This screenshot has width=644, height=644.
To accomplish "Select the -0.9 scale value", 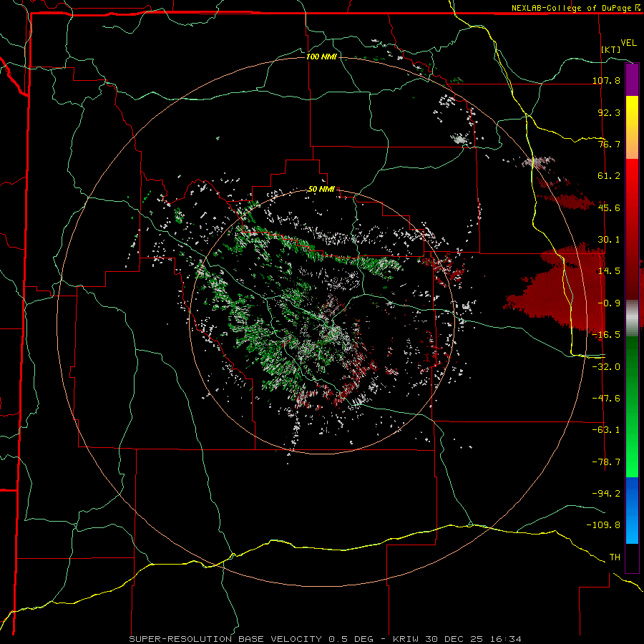I will point(609,303).
